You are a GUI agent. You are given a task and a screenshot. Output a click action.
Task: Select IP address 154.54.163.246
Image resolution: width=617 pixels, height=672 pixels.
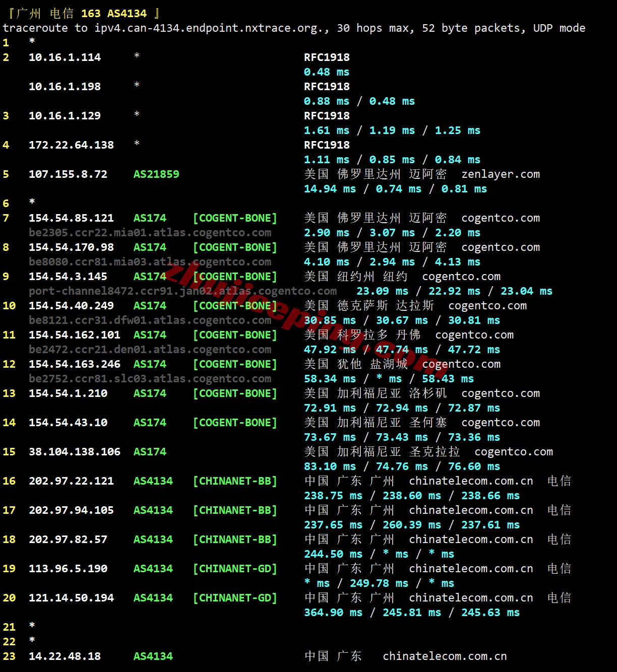(75, 364)
